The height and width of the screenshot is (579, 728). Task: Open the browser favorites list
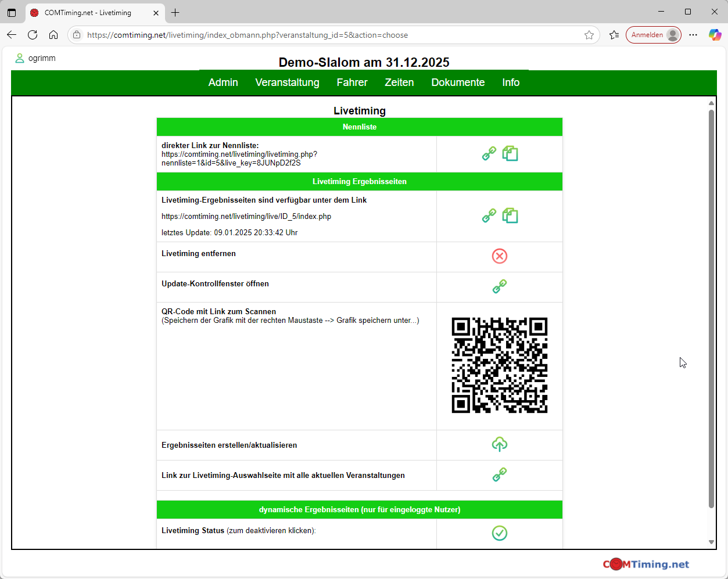[x=614, y=35]
